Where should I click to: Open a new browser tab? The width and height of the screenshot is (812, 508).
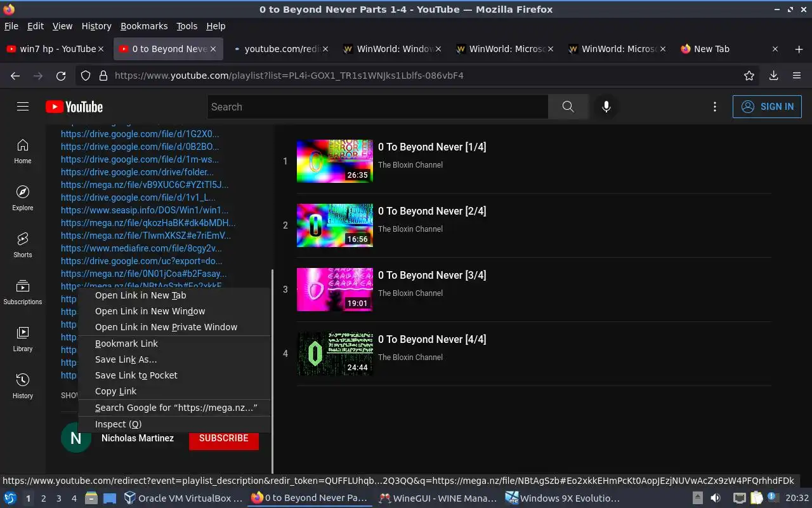click(799, 49)
